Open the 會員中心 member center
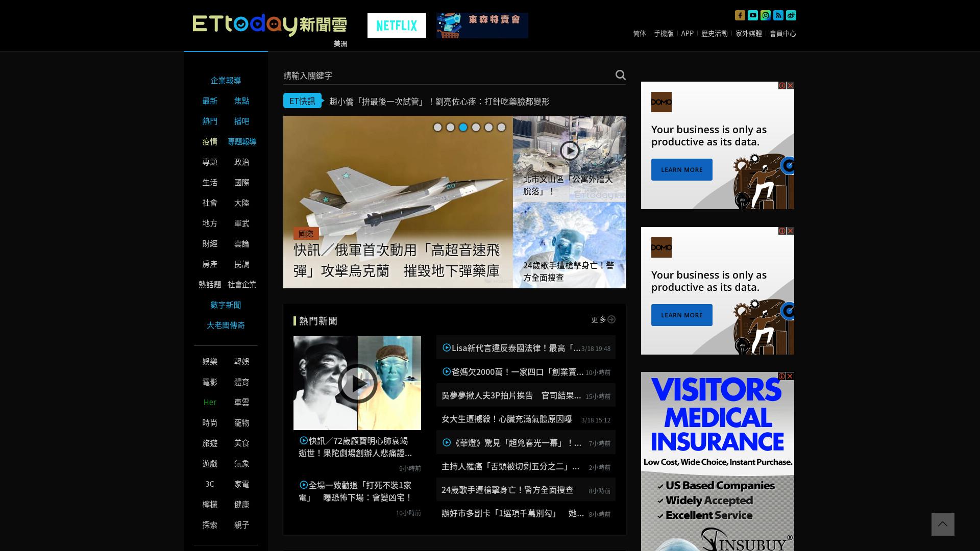 point(783,33)
